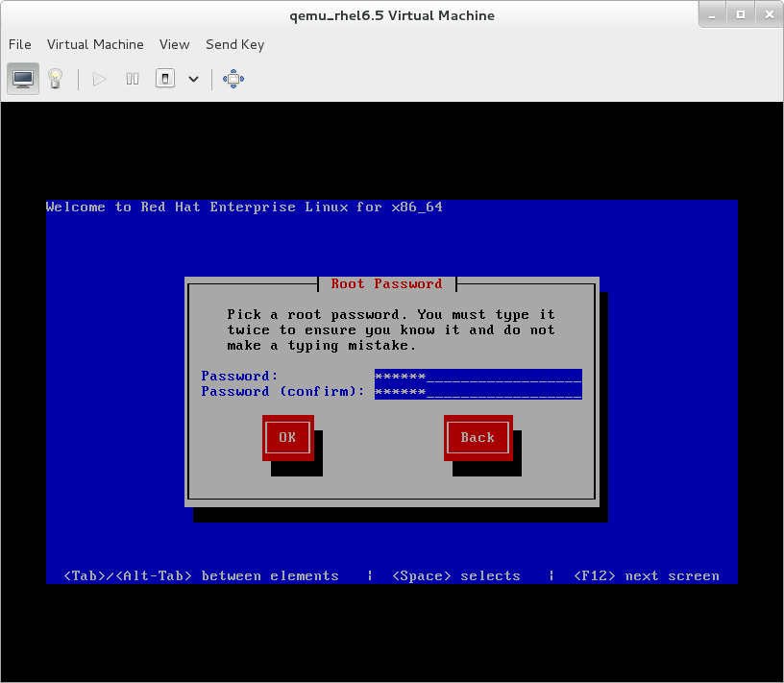This screenshot has height=683, width=784.
Task: Maximize the virtual machine window
Action: coord(741,15)
